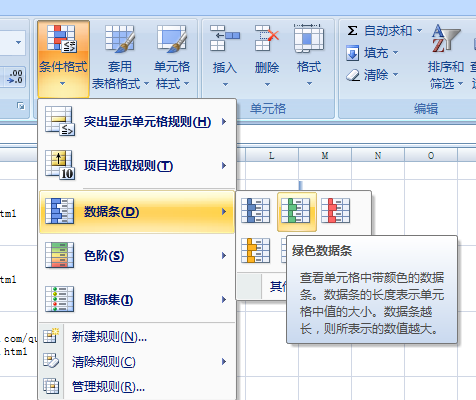
Task: Click the 色阶 color scales icon
Action: [x=60, y=255]
